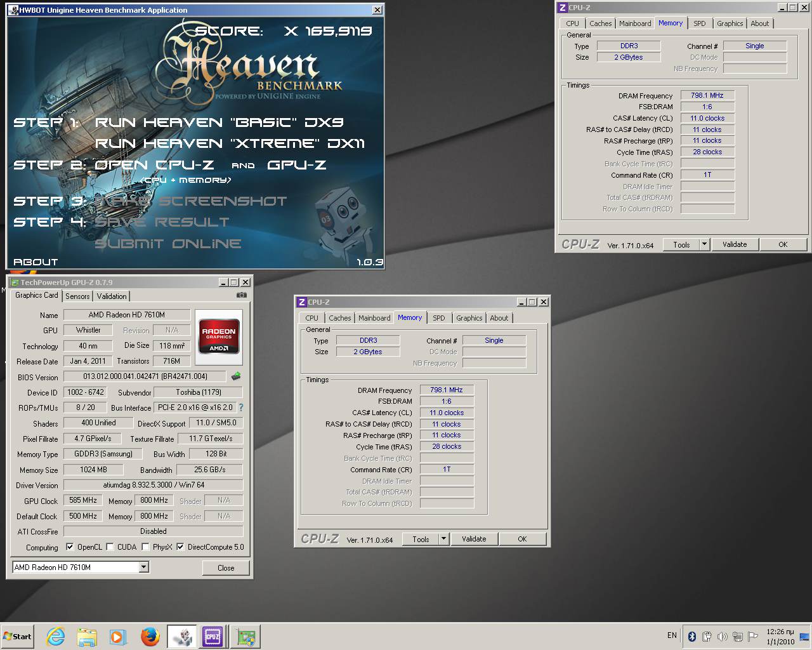Click the network tray icon
Screen dimensions: 812x650
(738, 636)
